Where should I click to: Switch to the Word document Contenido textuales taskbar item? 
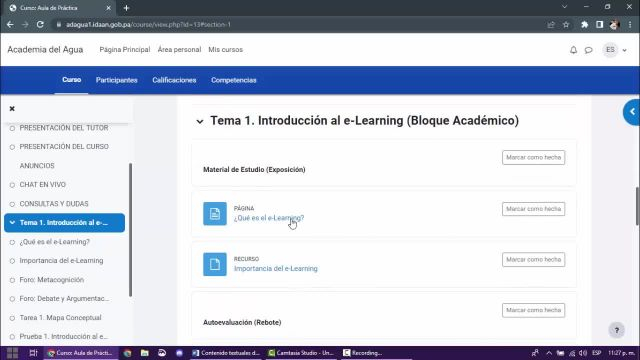(x=226, y=353)
